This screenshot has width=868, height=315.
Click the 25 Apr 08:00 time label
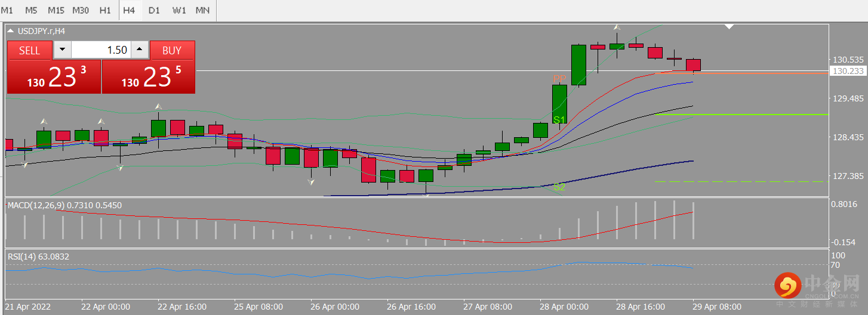(x=258, y=307)
